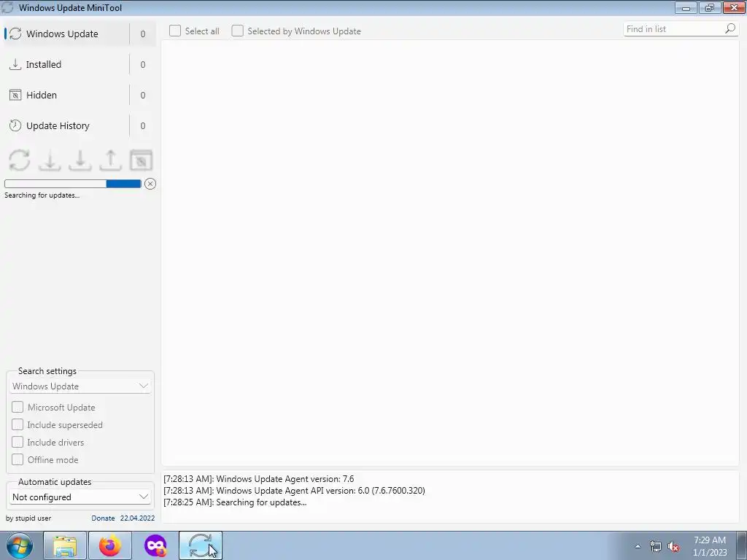Viewport: 747px width, 560px height.
Task: Click the 'Searching for updates...' log line
Action: pyautogui.click(x=235, y=502)
